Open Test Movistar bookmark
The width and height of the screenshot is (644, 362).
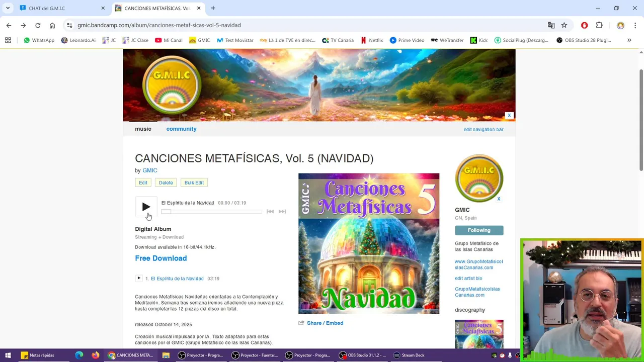click(x=235, y=40)
